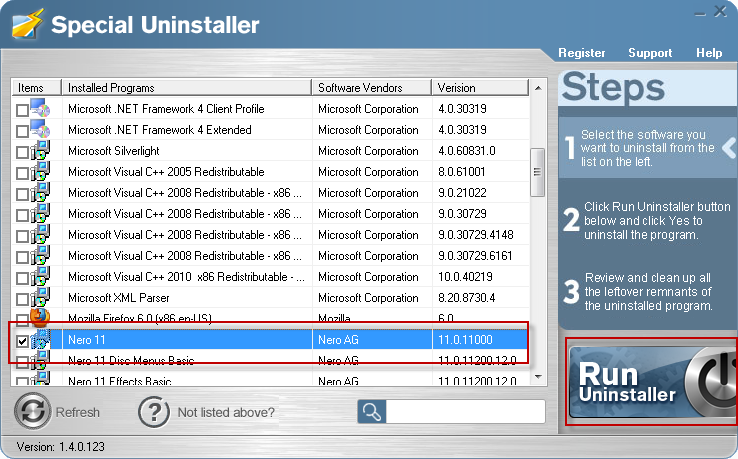Click the list scroll down arrow
Image resolution: width=738 pixels, height=459 pixels.
tap(538, 377)
